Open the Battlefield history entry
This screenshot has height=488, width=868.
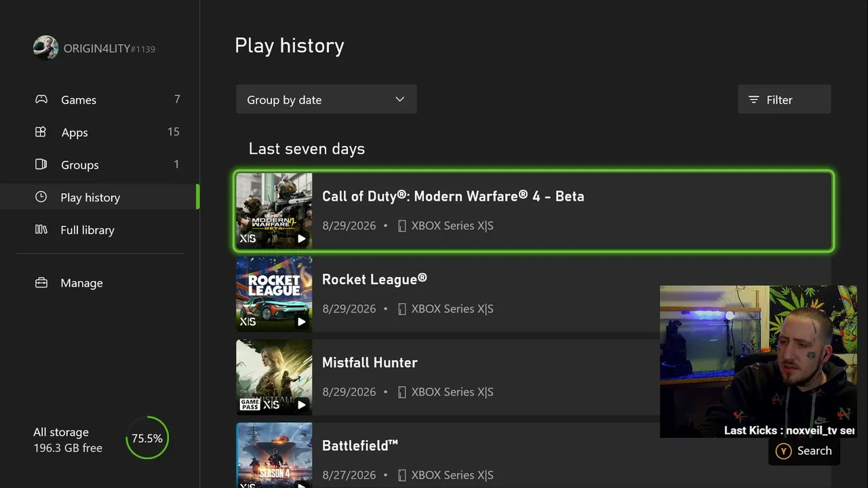(534, 455)
